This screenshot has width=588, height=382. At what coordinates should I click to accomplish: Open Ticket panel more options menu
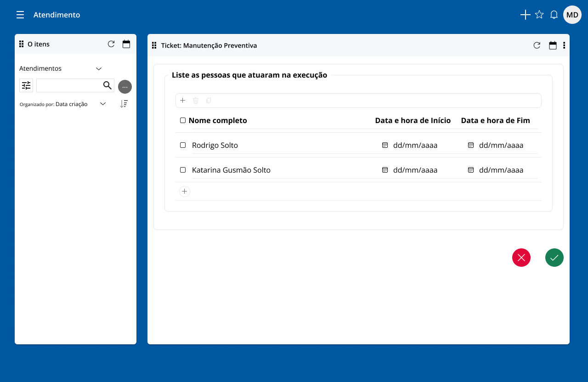[564, 45]
